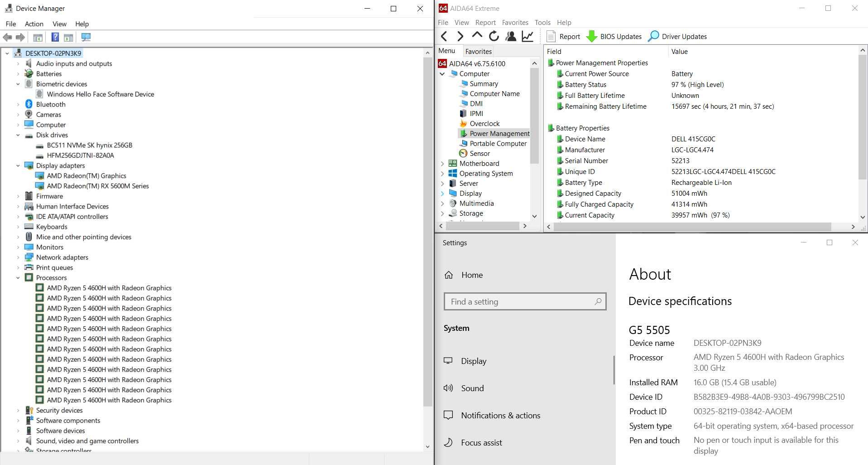Screen dimensions: 868x465
Task: Click Device Manager scrollbar down arrow
Action: [427, 447]
